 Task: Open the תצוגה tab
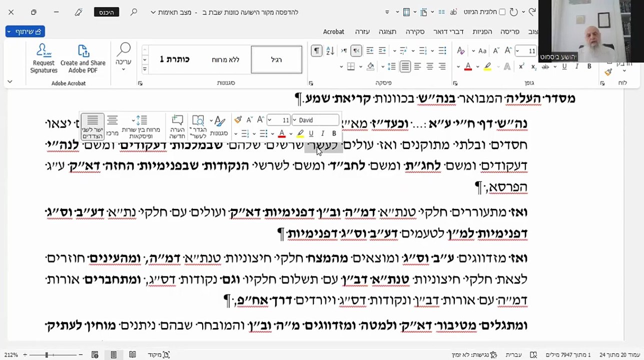click(387, 31)
